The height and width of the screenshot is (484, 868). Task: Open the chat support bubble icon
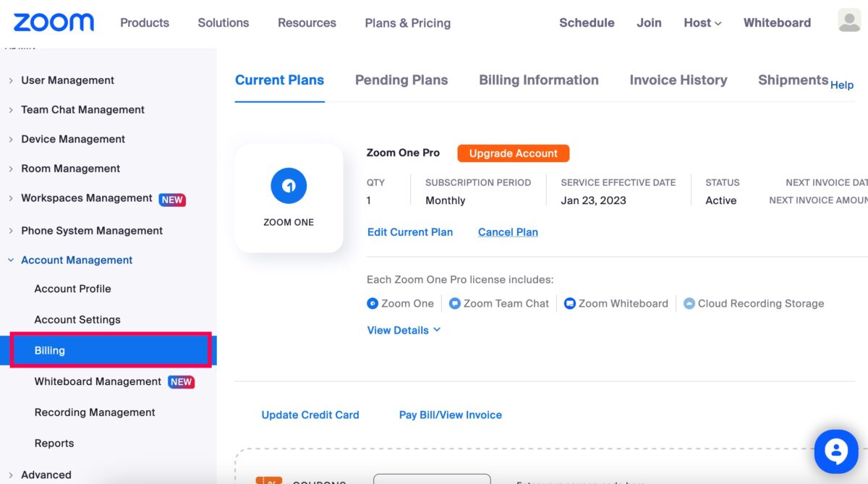(835, 451)
